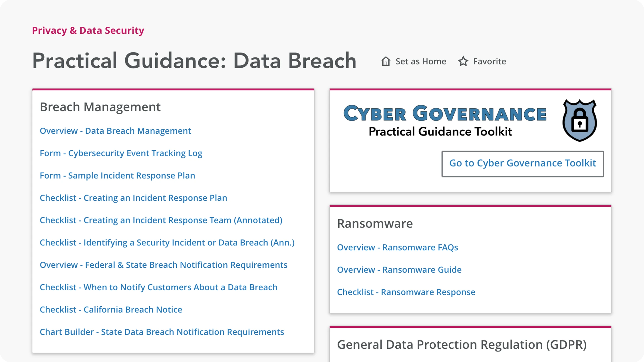
Task: Open Federal & State Breach Notification Requirements
Action: pyautogui.click(x=163, y=265)
